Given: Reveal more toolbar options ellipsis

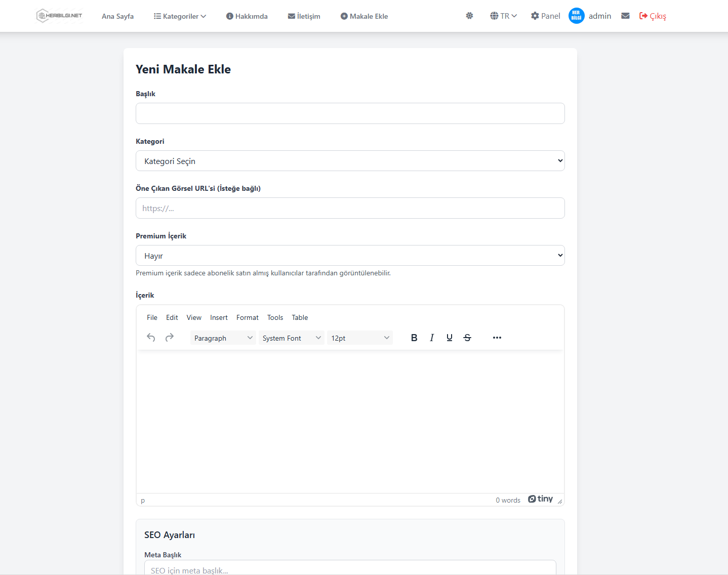Looking at the screenshot, I should 497,338.
